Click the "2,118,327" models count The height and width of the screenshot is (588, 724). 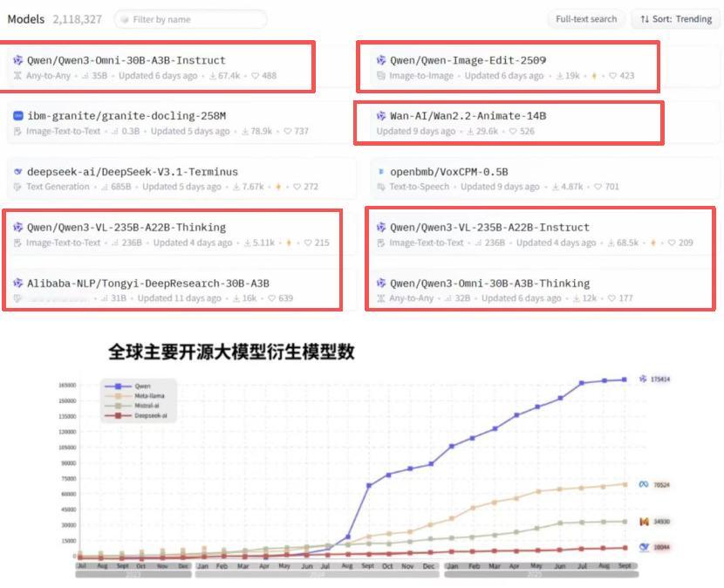77,19
